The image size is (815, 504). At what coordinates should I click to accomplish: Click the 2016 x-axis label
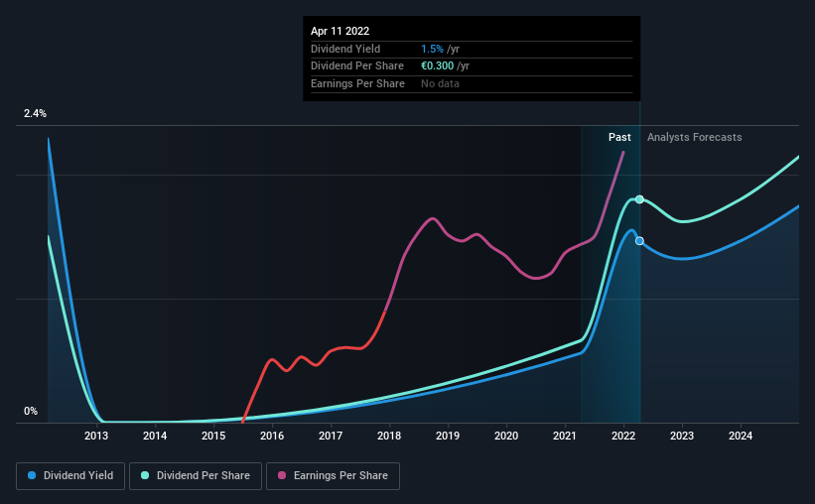[x=272, y=436]
